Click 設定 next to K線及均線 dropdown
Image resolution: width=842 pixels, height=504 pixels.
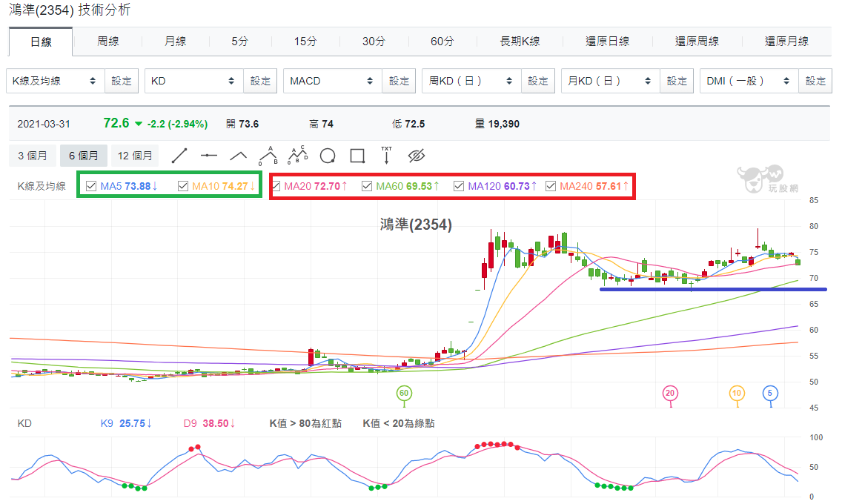coord(122,81)
